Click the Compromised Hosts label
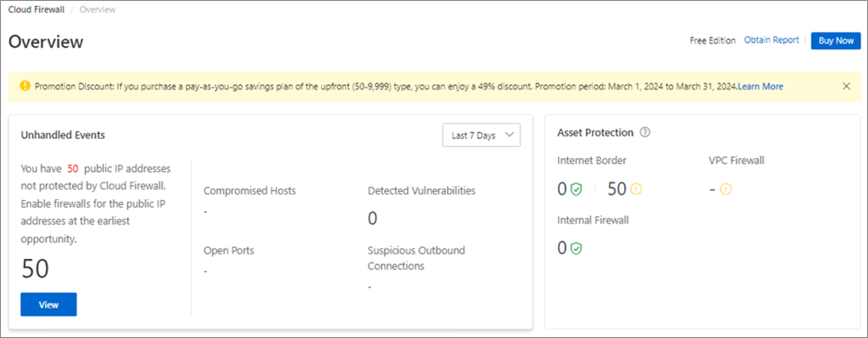Viewport: 868px width, 338px height. click(x=250, y=191)
